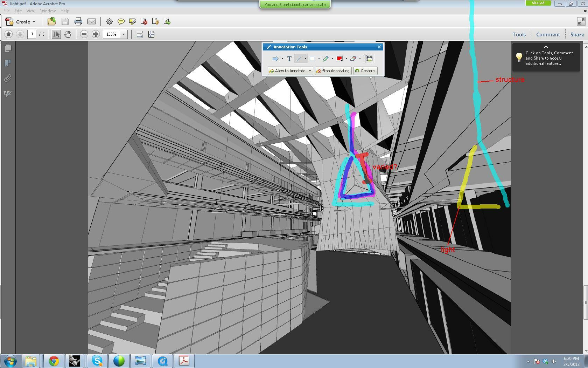Save annotations with floppy disk icon

pos(370,59)
